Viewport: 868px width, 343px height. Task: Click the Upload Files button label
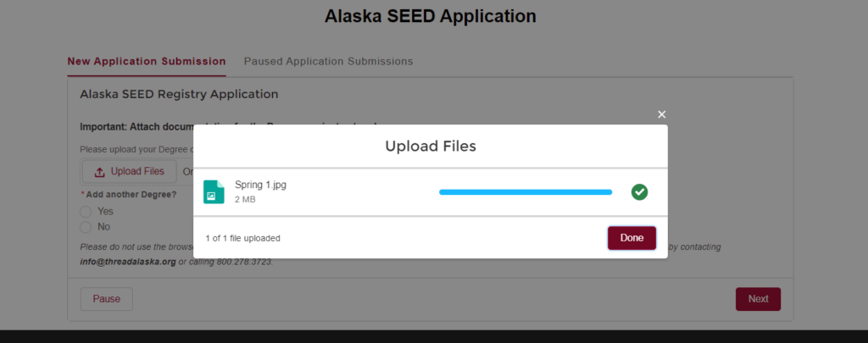pyautogui.click(x=137, y=172)
